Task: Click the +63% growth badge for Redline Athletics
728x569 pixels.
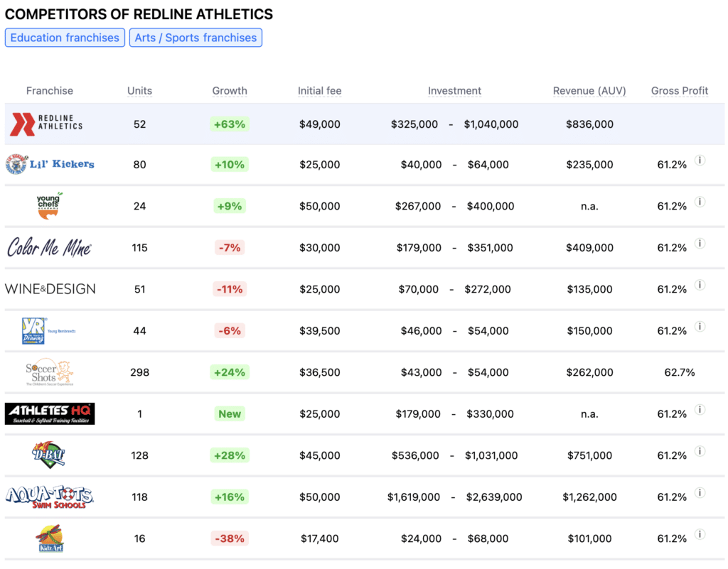Action: [230, 124]
